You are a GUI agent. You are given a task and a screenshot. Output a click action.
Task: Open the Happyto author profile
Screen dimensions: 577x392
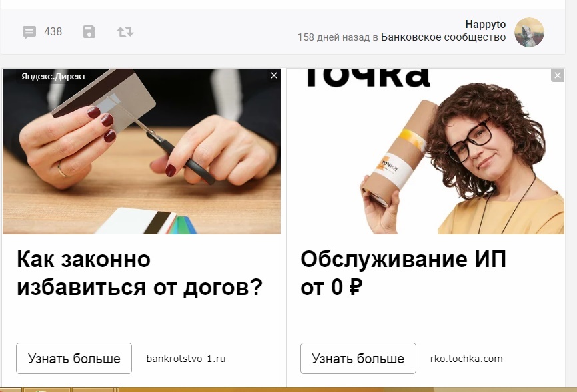(x=485, y=24)
